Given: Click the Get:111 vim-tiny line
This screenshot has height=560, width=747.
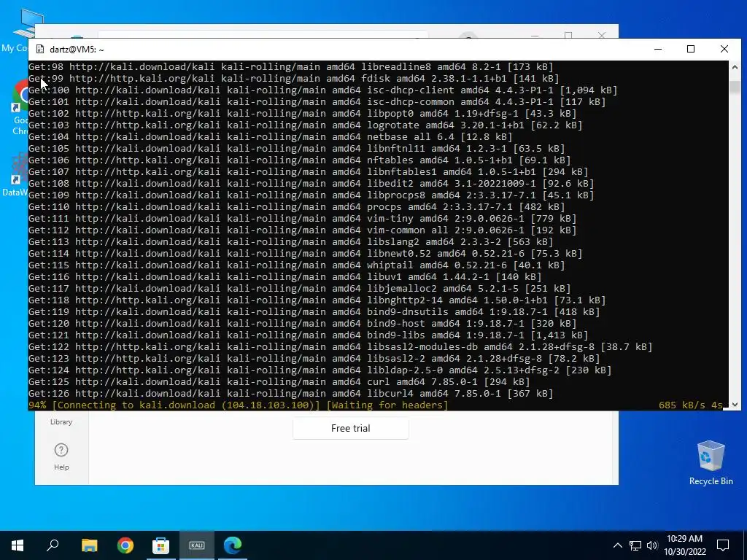Looking at the screenshot, I should pos(303,219).
